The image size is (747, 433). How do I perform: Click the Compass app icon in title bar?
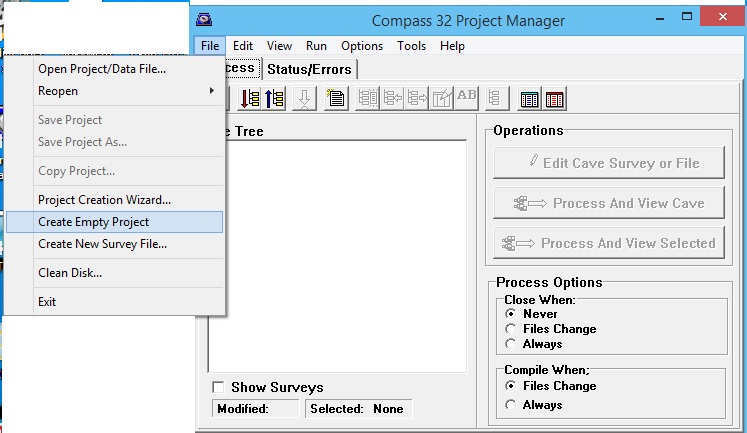205,20
